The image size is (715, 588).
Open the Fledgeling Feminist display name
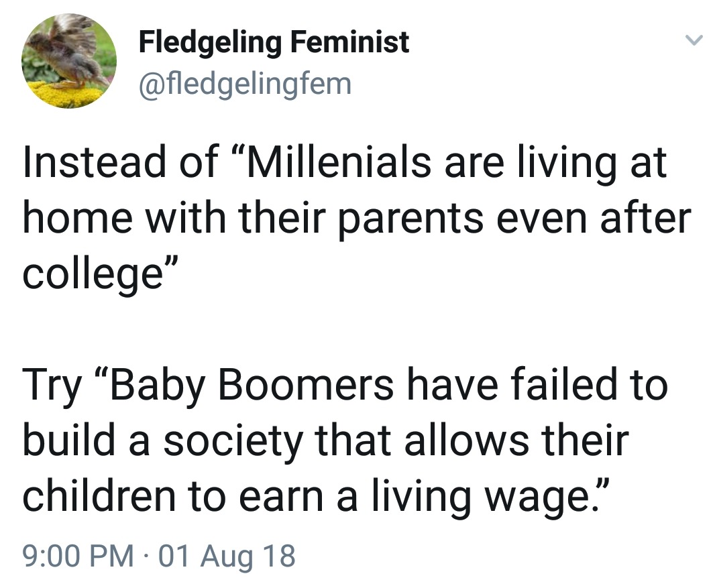[x=274, y=42]
